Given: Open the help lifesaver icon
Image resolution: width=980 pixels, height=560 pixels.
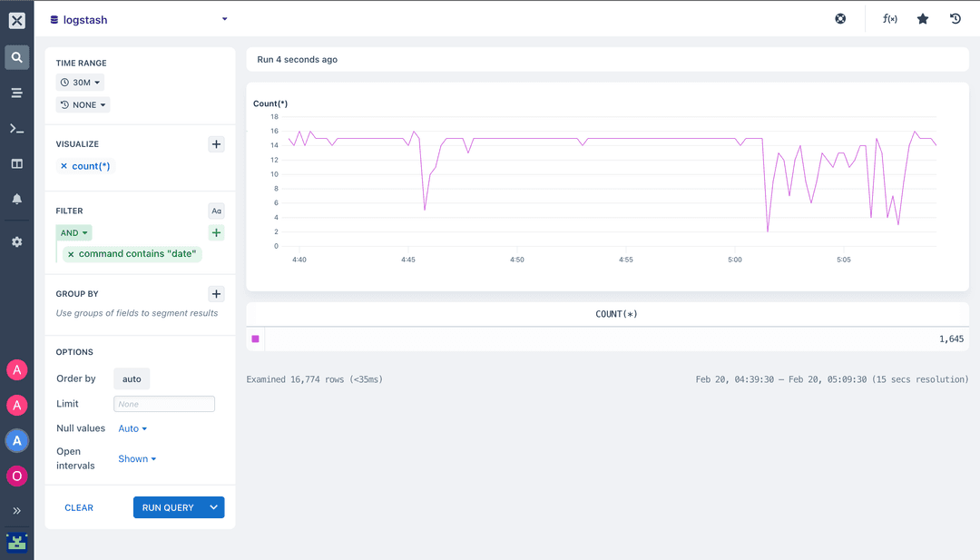Looking at the screenshot, I should click(839, 18).
